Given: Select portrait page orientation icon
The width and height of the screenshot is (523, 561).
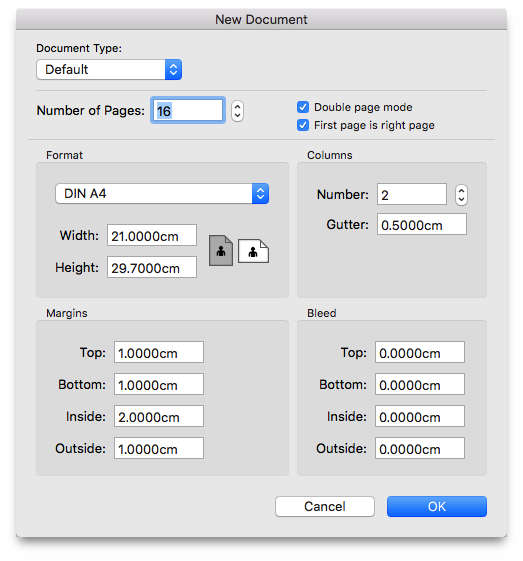Looking at the screenshot, I should pos(221,250).
